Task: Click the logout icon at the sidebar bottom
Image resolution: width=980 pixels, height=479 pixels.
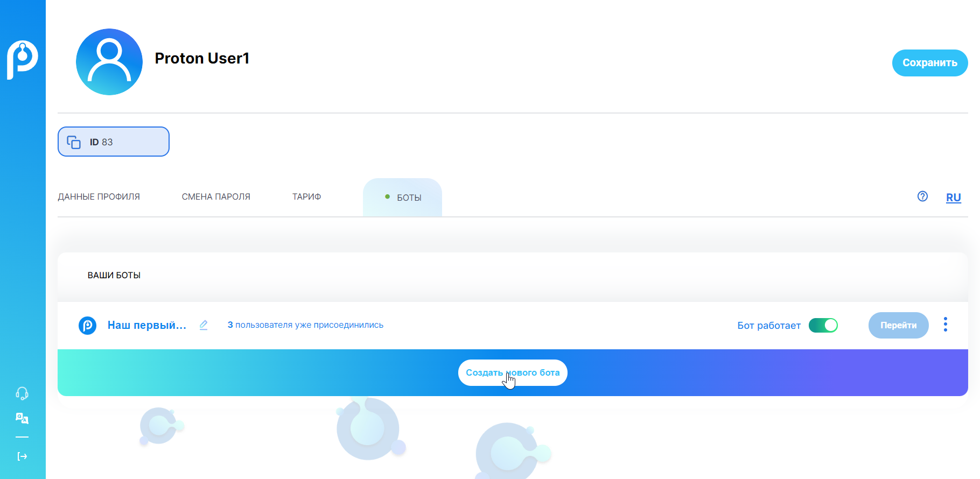Action: [22, 456]
